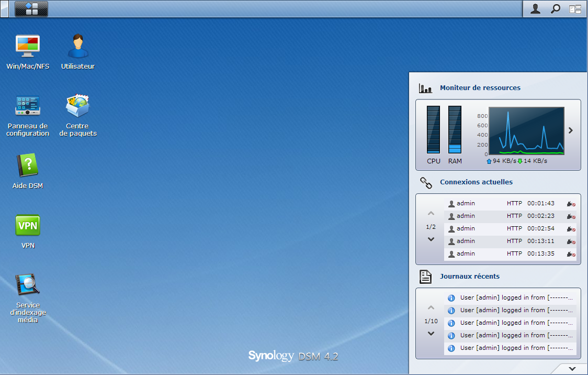The width and height of the screenshot is (588, 375).
Task: Open the main menu button
Action: click(31, 9)
